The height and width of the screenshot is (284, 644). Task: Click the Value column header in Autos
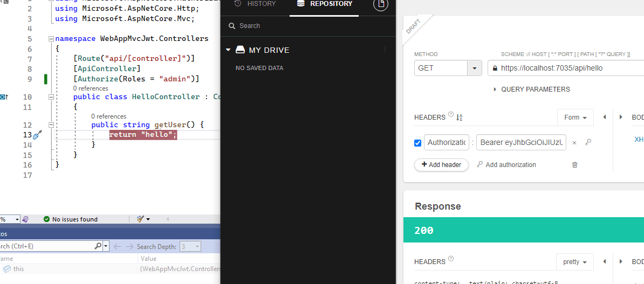(x=180, y=259)
